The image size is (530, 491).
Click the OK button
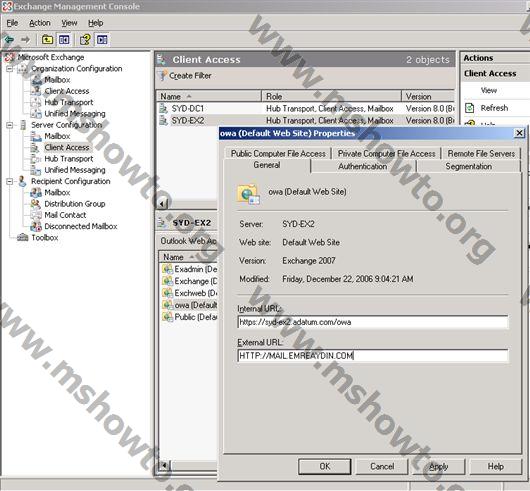[x=324, y=466]
